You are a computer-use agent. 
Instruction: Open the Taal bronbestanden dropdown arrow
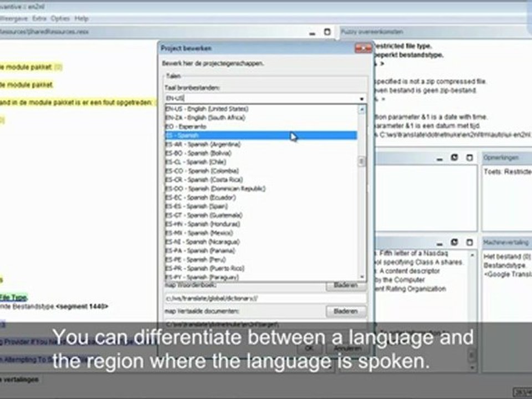tap(362, 99)
